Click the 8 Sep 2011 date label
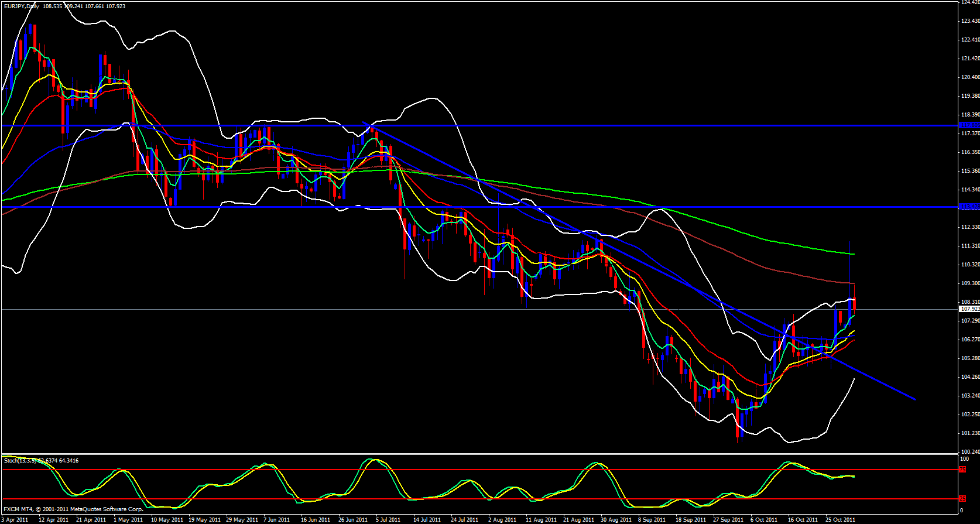Image resolution: width=980 pixels, height=524 pixels. pos(652,520)
